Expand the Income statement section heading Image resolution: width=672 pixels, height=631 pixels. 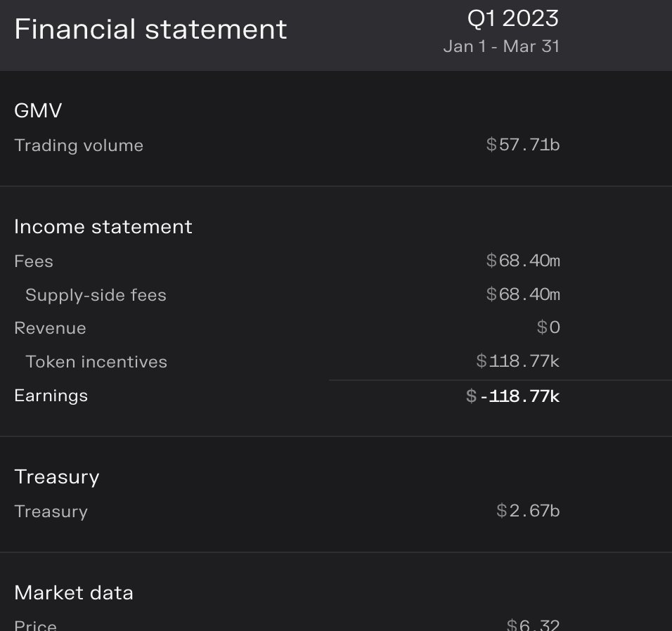pyautogui.click(x=103, y=226)
